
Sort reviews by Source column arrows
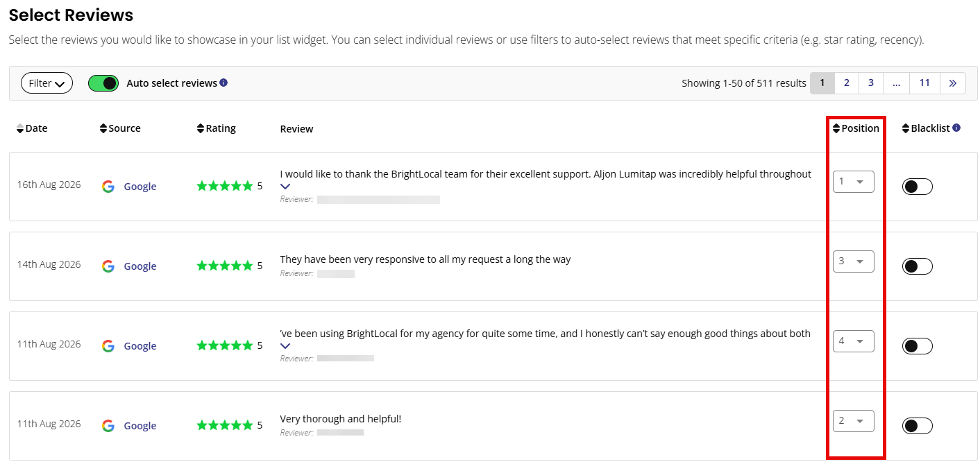pos(103,128)
